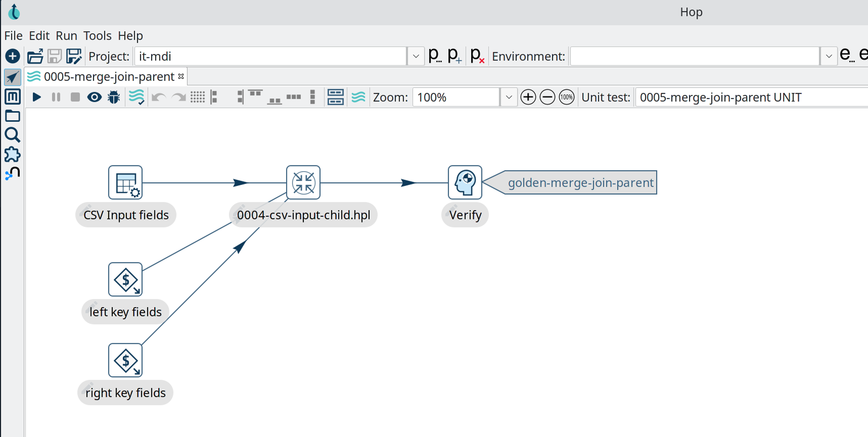868x437 pixels.
Task: Open the Run menu
Action: click(x=66, y=36)
